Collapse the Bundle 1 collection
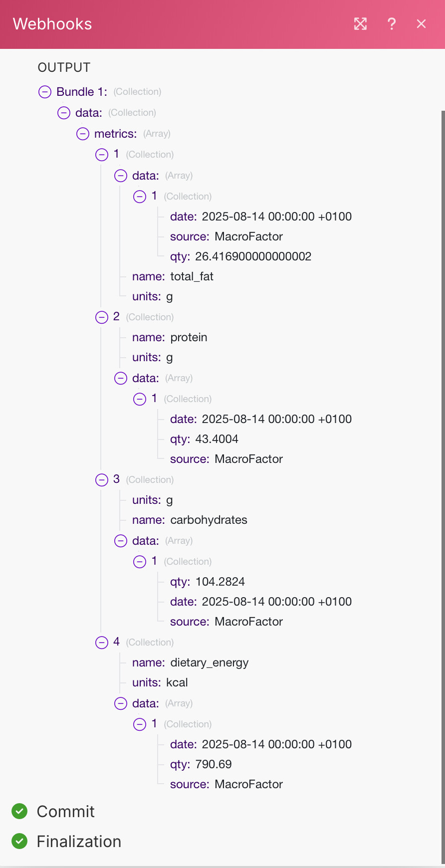Image resolution: width=445 pixels, height=868 pixels. pyautogui.click(x=45, y=92)
